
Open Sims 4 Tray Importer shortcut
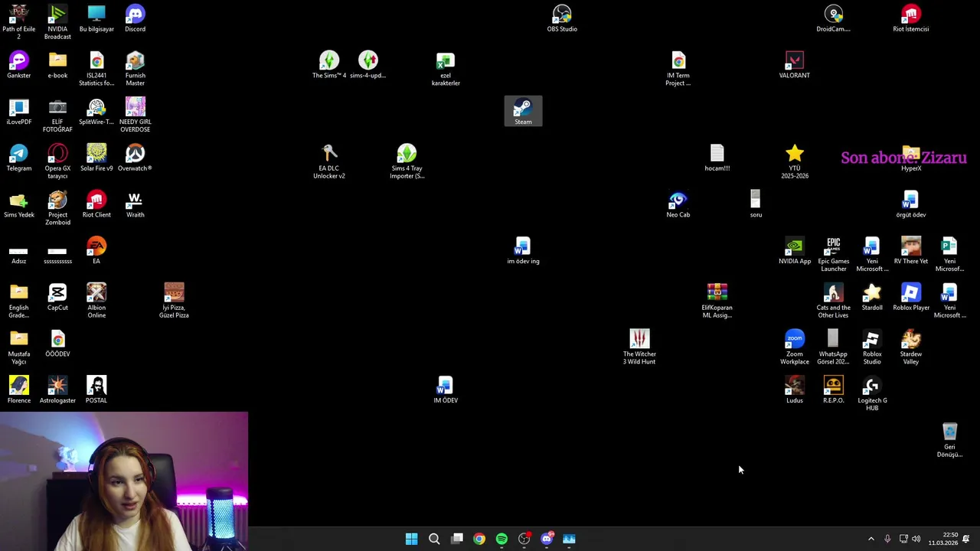(407, 161)
